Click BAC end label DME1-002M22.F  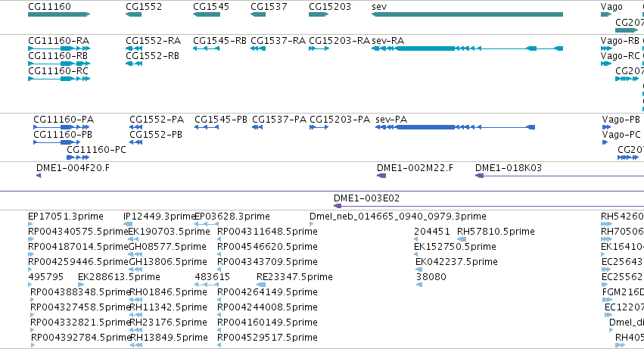tap(415, 168)
